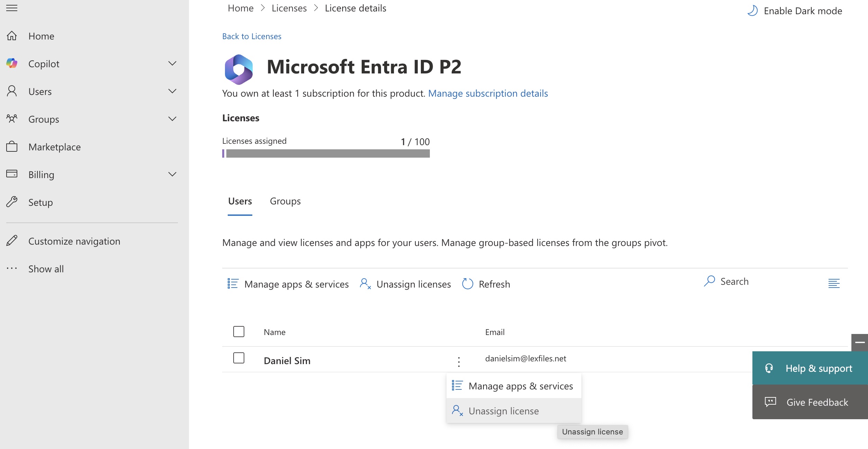
Task: Click the Copilot colorful logo icon
Action: 12,63
